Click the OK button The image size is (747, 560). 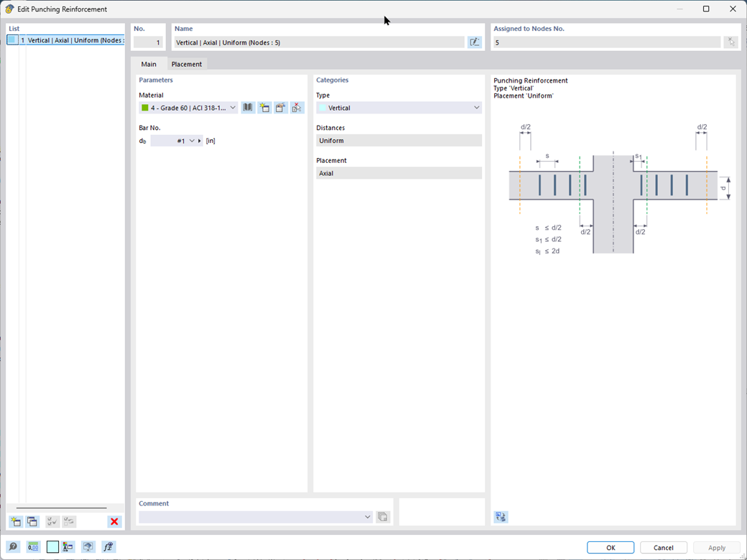[x=611, y=548]
